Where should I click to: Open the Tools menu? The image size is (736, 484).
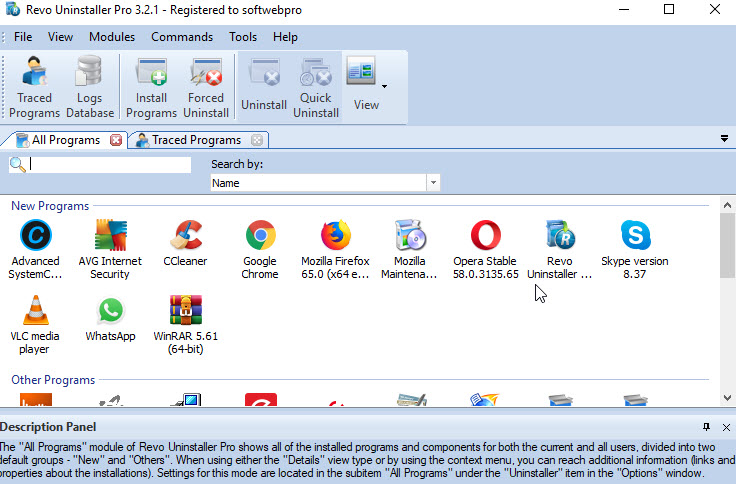coord(243,37)
